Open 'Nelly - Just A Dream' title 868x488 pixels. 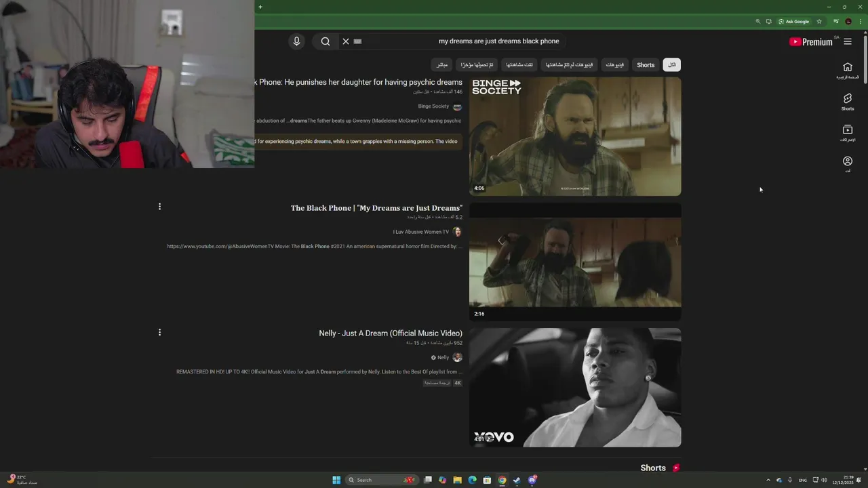click(x=391, y=333)
